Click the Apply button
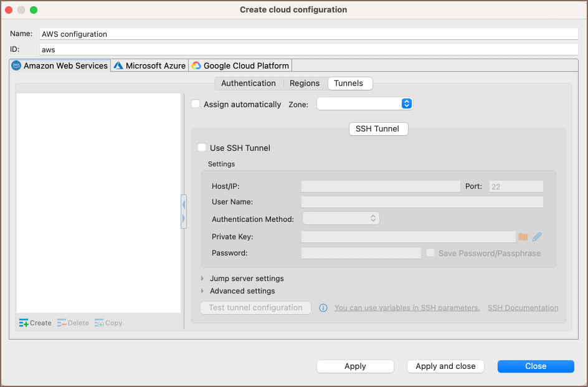588x387 pixels. [x=355, y=366]
